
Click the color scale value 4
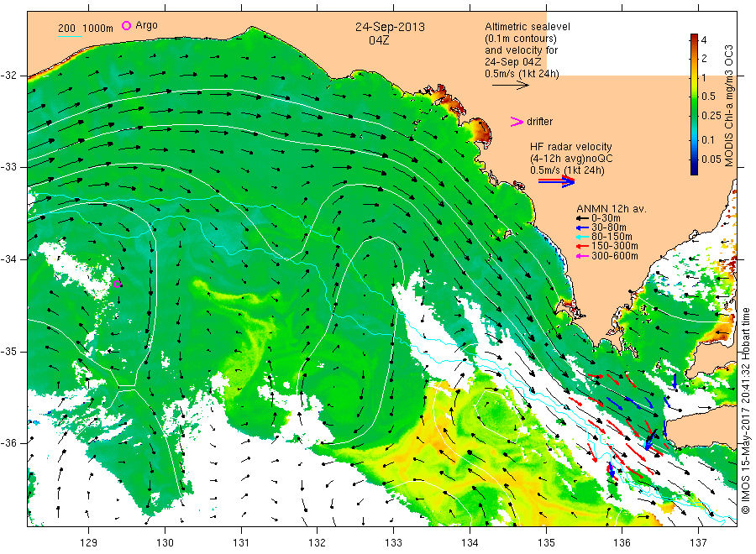click(704, 40)
